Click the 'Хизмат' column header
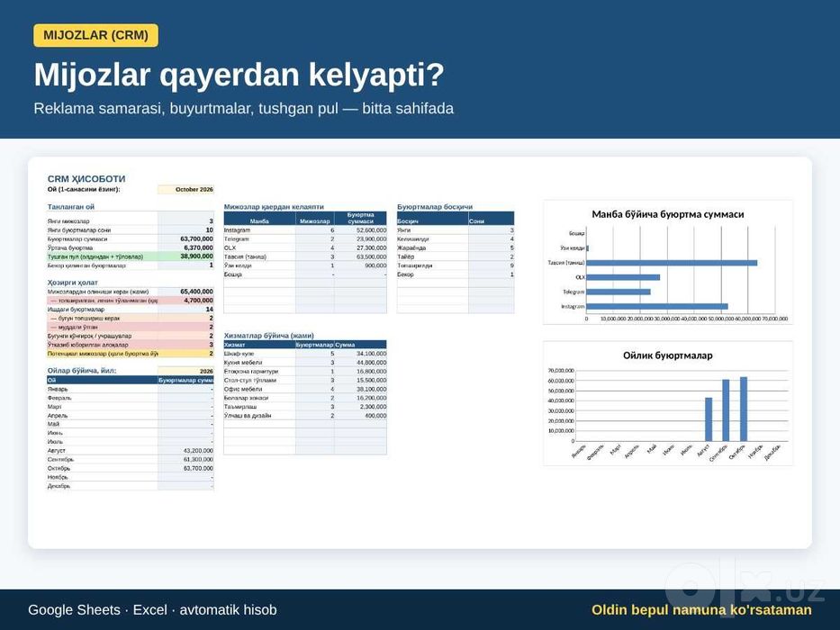 259,345
